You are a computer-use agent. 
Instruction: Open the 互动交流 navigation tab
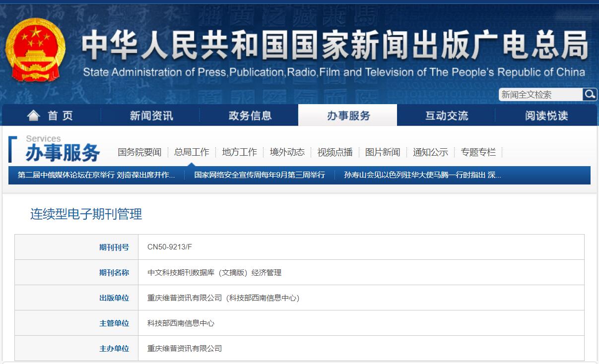coord(447,116)
